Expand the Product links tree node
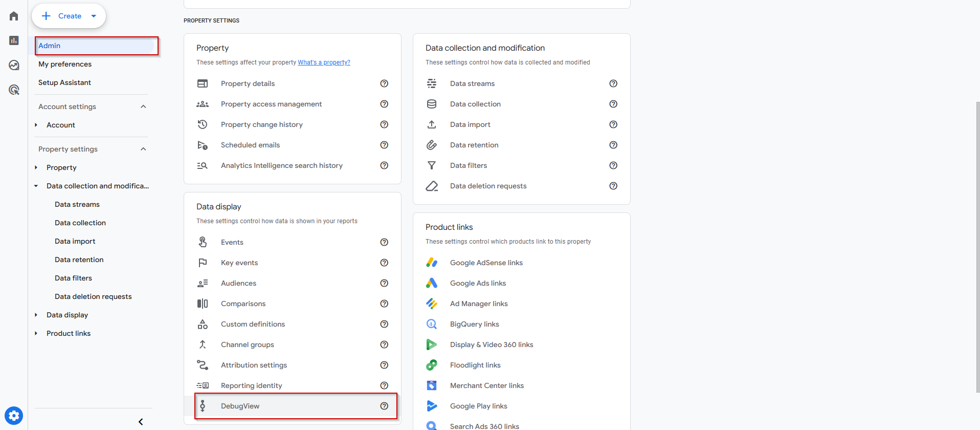This screenshot has height=430, width=980. [x=36, y=333]
